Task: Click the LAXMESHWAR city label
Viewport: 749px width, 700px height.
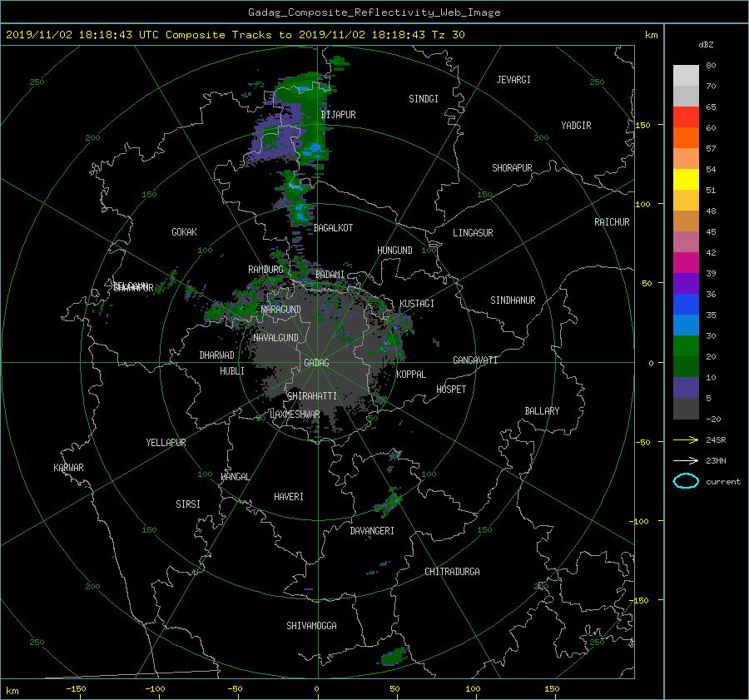Action: pyautogui.click(x=295, y=415)
